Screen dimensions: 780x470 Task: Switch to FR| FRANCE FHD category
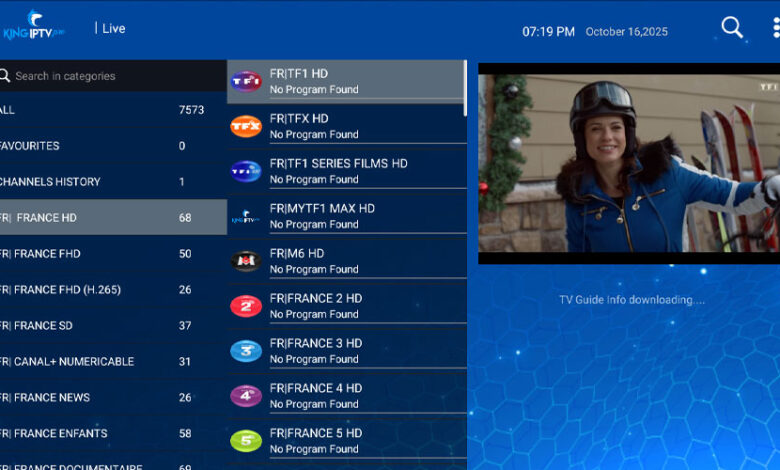(x=100, y=254)
